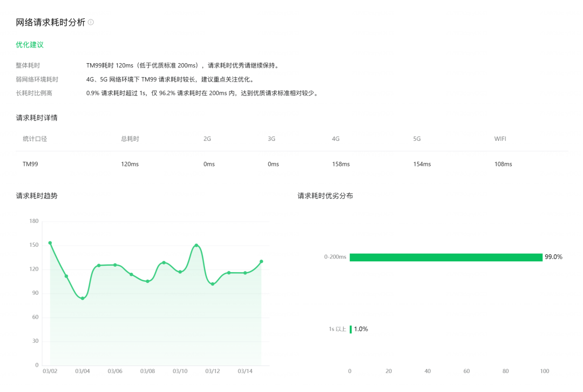This screenshot has height=392, width=583.
Task: Click the 154ms value in the 5G column
Action: (422, 164)
